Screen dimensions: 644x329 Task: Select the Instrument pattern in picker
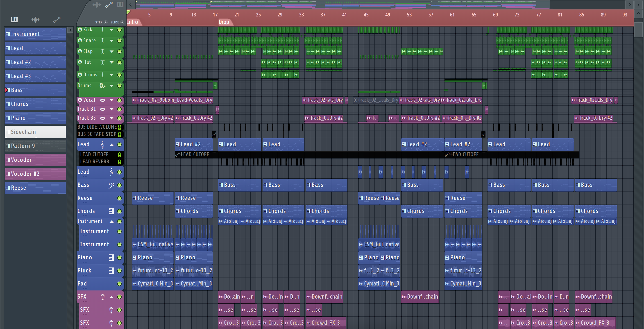click(36, 34)
